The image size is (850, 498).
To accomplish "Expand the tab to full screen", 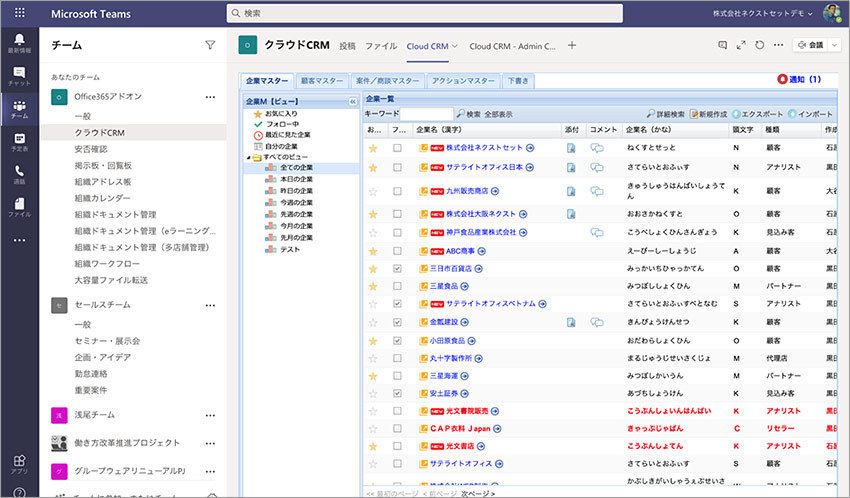I will click(741, 46).
